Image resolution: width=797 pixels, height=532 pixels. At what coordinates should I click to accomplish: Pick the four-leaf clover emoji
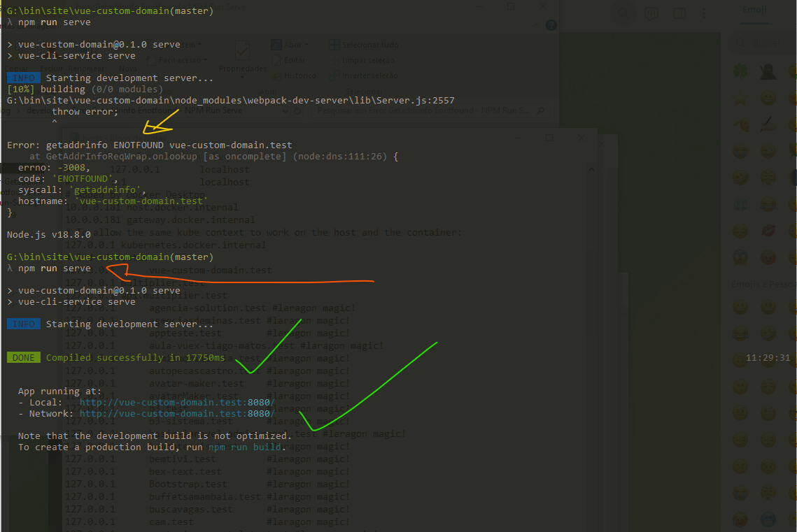click(x=739, y=71)
